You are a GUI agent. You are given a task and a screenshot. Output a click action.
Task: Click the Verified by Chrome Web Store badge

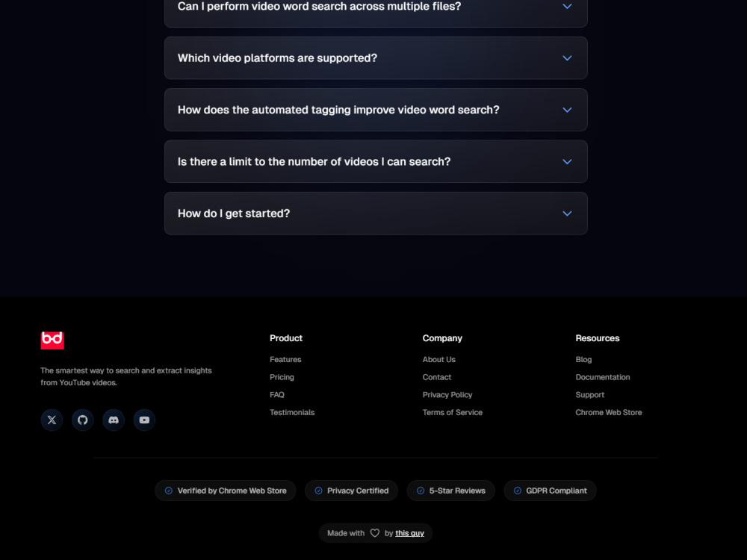pyautogui.click(x=226, y=491)
